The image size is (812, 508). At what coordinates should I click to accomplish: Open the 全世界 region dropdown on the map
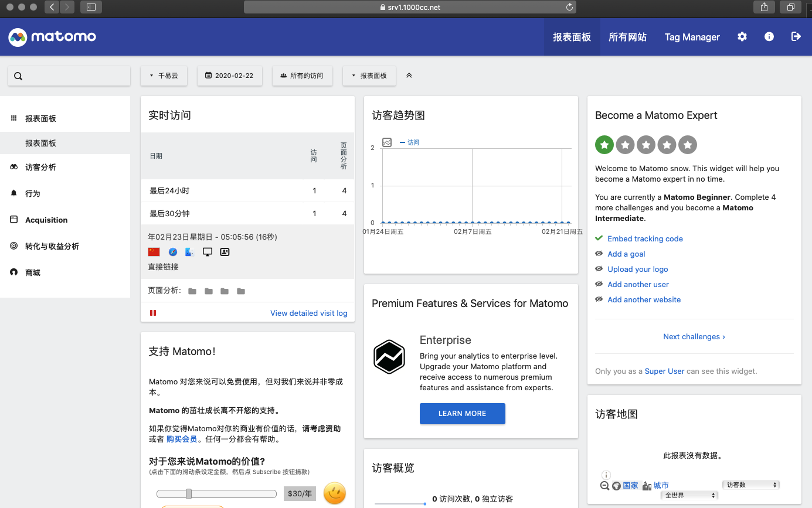point(689,495)
